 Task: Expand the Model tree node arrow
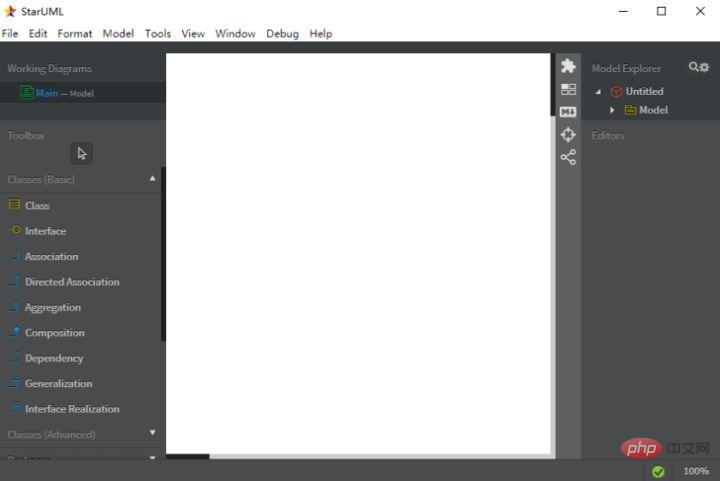(612, 110)
